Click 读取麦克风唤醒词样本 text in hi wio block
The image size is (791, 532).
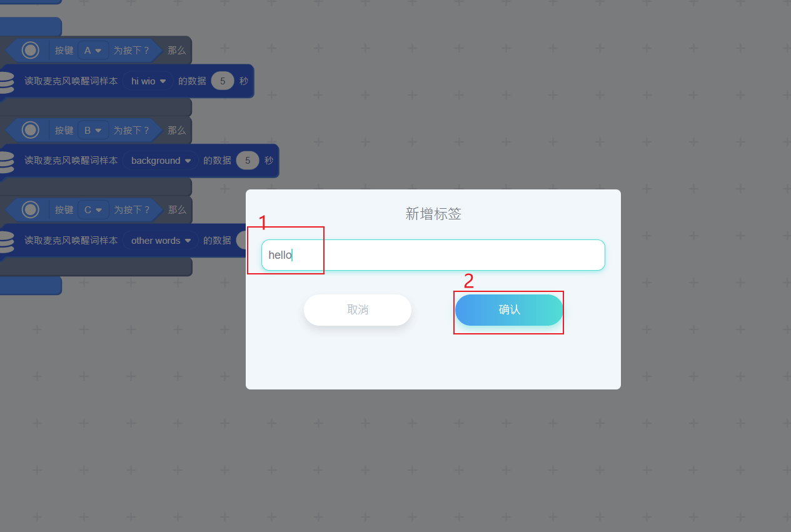pyautogui.click(x=71, y=81)
